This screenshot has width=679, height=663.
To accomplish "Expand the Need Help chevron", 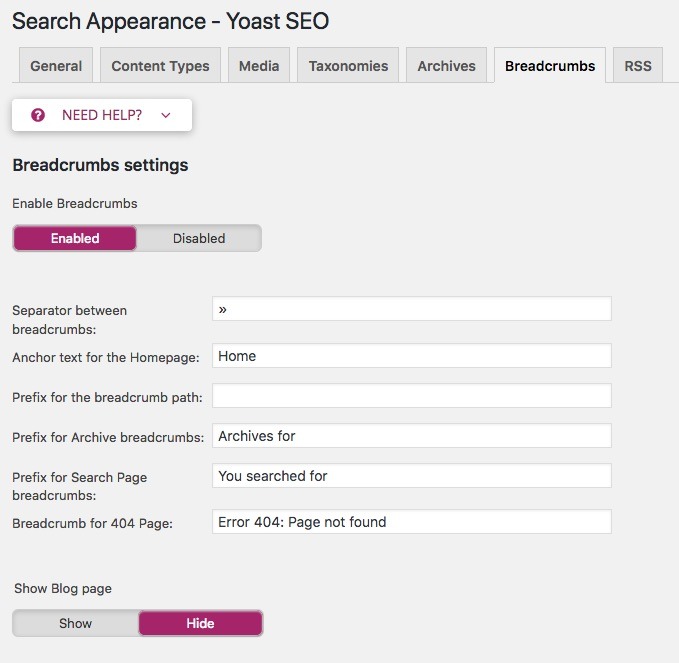I will point(165,115).
